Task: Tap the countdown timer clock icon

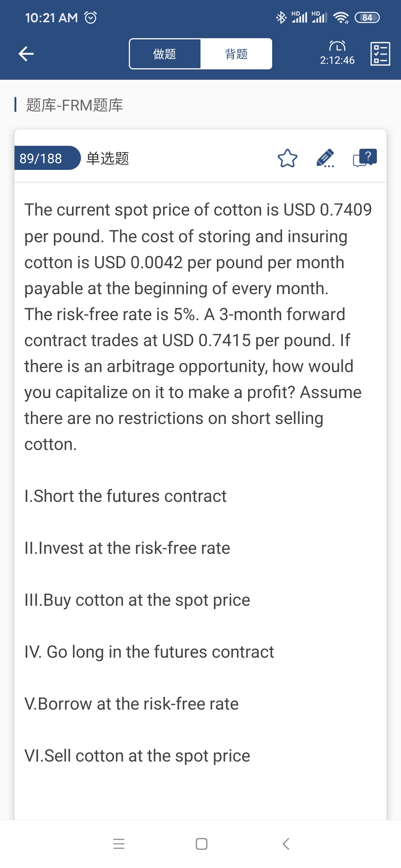Action: (x=337, y=46)
